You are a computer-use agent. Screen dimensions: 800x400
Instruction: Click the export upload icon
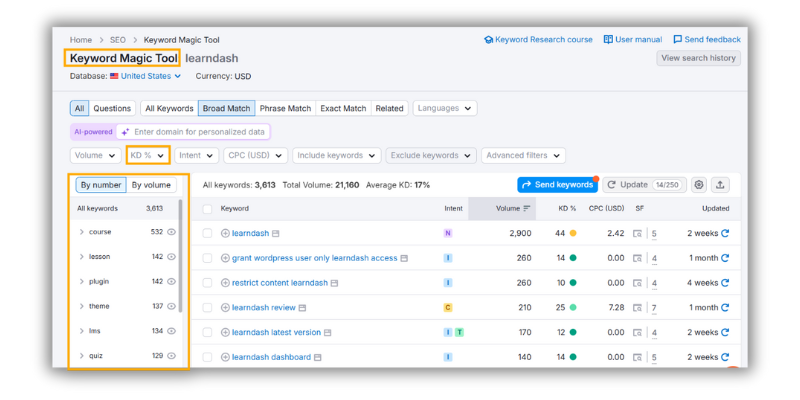pos(720,185)
